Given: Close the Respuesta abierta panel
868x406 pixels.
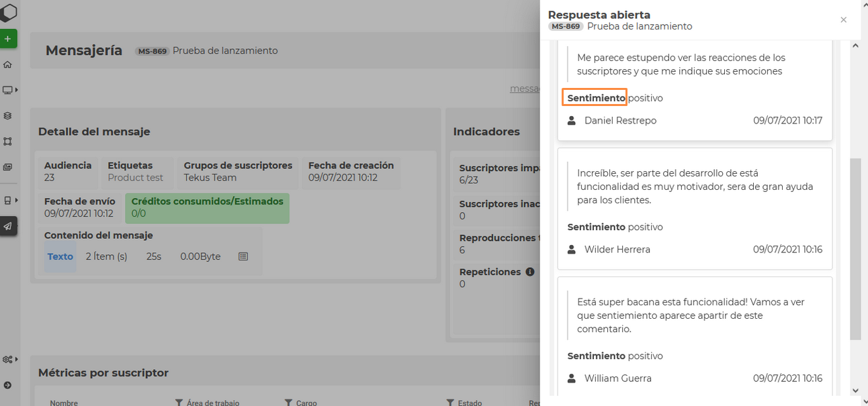Looking at the screenshot, I should pos(843,20).
